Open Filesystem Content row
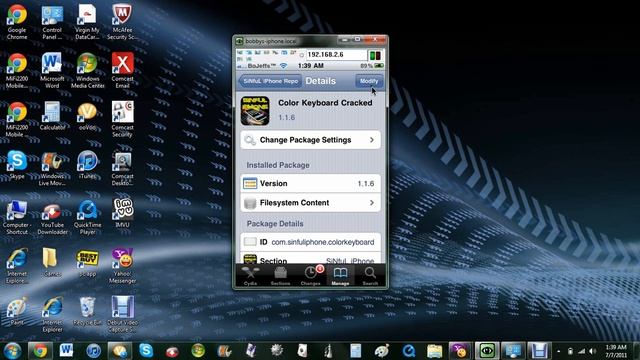 pyautogui.click(x=311, y=203)
